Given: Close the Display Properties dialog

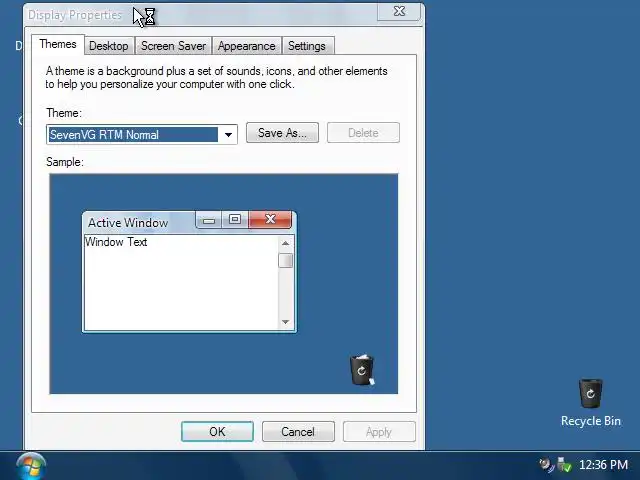Looking at the screenshot, I should [399, 11].
